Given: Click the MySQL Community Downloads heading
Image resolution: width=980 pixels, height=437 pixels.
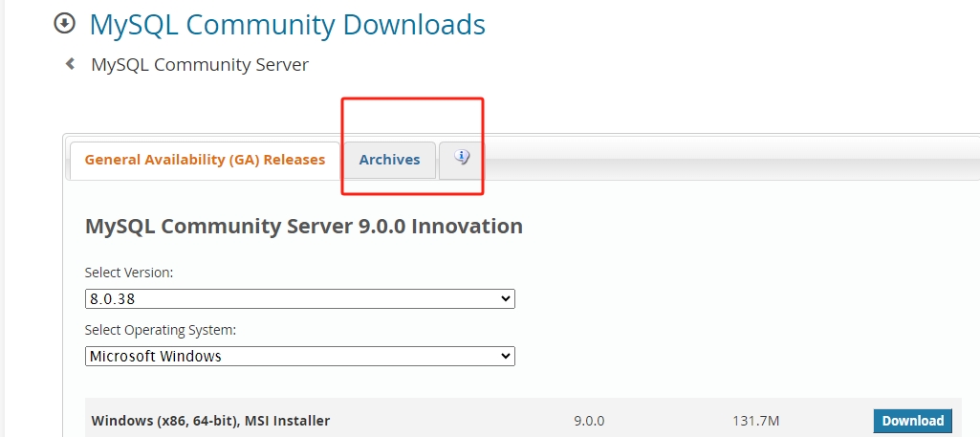Looking at the screenshot, I should (x=288, y=24).
